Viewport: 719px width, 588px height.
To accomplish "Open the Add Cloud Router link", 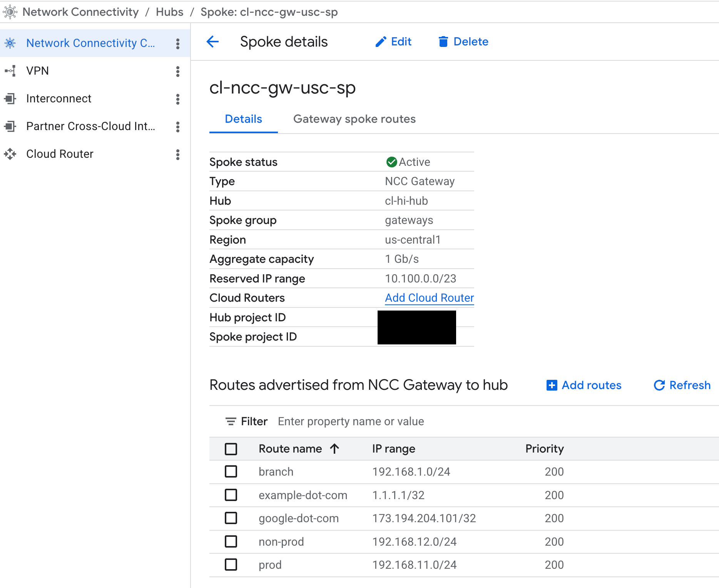I will 430,298.
